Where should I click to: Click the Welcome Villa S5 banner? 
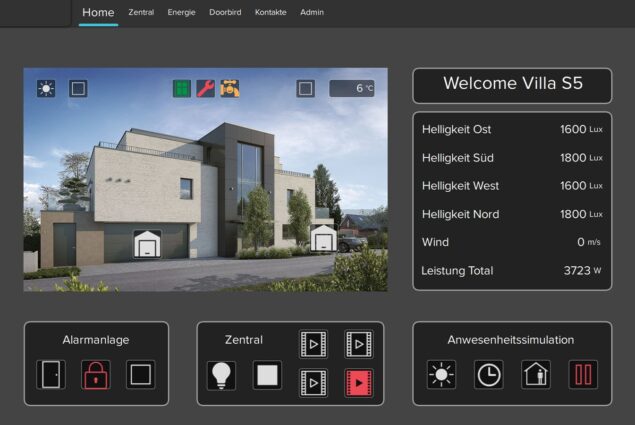[512, 85]
